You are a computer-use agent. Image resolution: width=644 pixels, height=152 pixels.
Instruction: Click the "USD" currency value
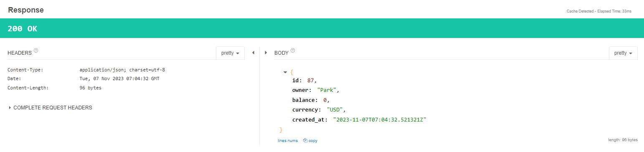[335, 110]
